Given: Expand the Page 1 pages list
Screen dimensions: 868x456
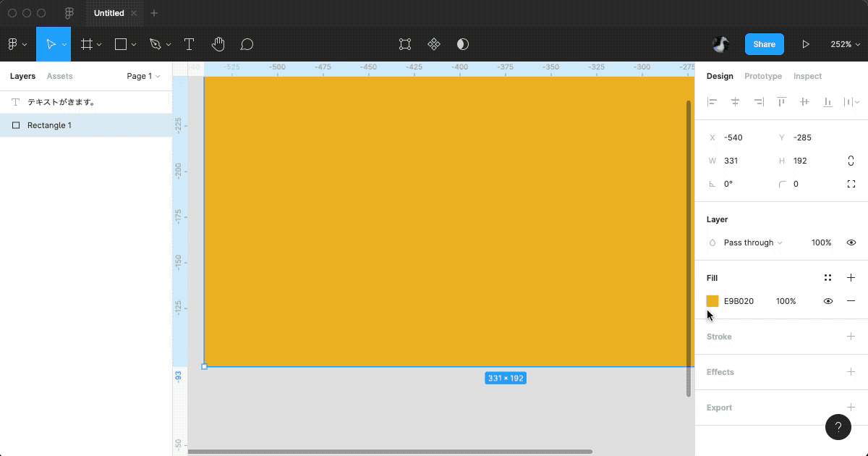Looking at the screenshot, I should tap(143, 76).
